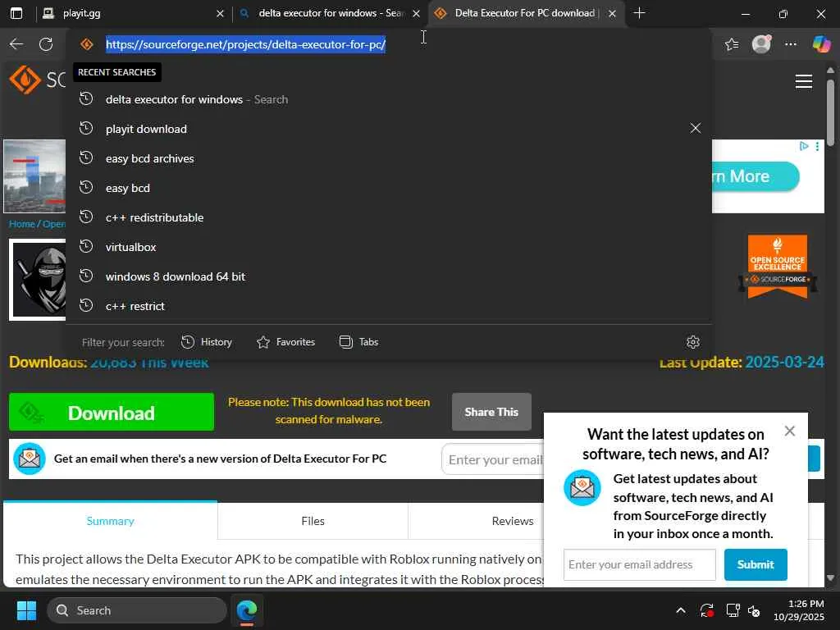Open the tab actions menu icon
Image resolution: width=840 pixels, height=630 pixels.
(x=16, y=13)
